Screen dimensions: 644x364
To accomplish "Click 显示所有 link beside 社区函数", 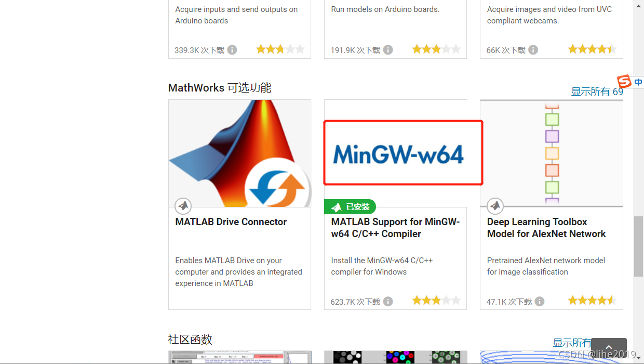I will pyautogui.click(x=572, y=343).
